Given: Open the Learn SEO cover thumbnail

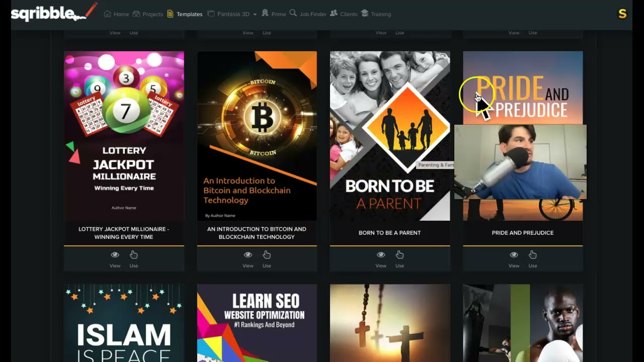Looking at the screenshot, I should [257, 323].
